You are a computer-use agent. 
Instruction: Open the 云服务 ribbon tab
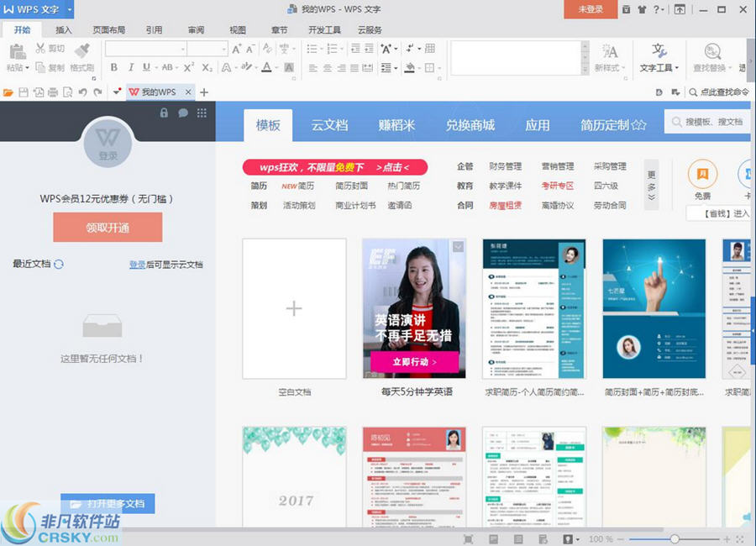pos(370,30)
